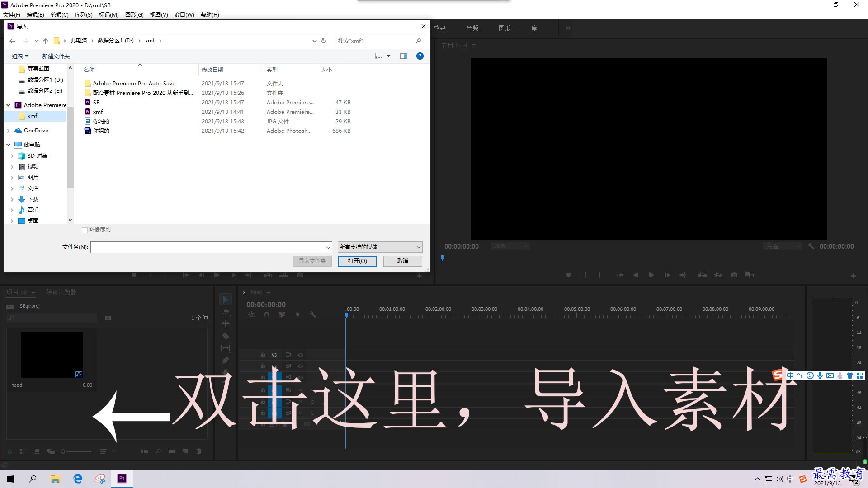Select the Selection tool in Premiere toolbar
Image resolution: width=868 pixels, height=488 pixels.
coord(226,300)
